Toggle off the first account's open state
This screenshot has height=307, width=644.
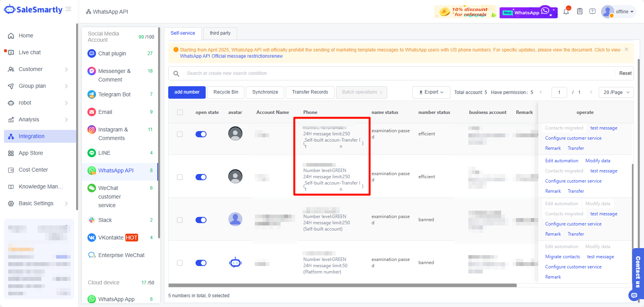(201, 134)
